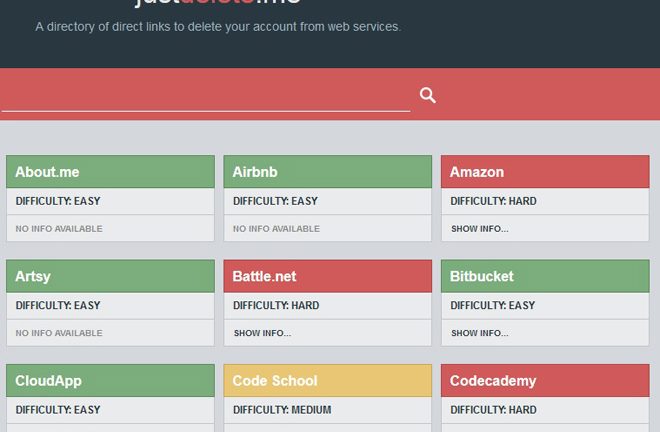Click 'Difficulty: Easy' text on About.me card
Screen dimensions: 660x432
(x=58, y=201)
